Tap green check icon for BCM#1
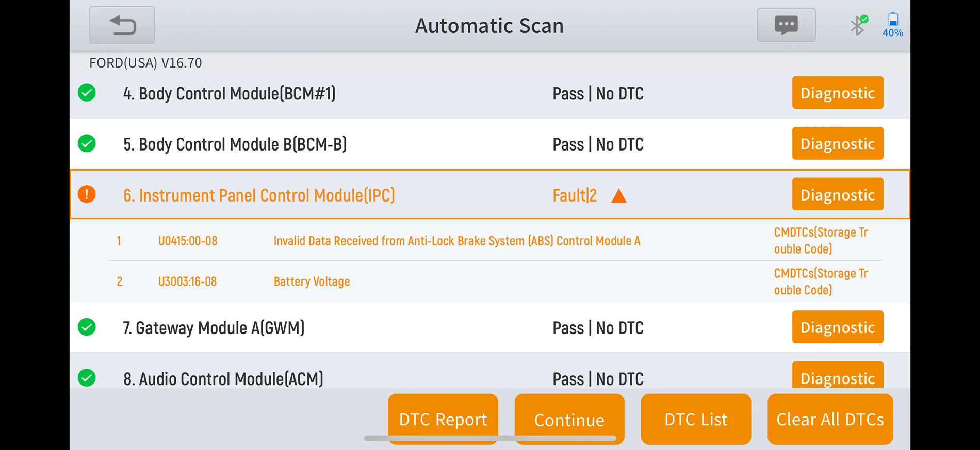This screenshot has height=450, width=980. coord(87,93)
